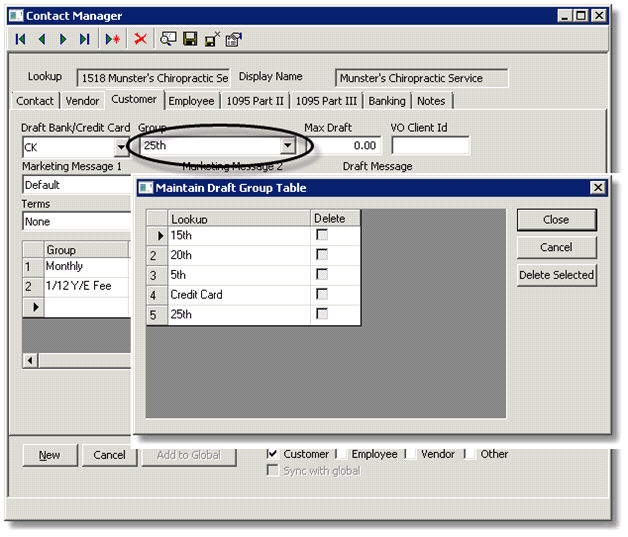The width and height of the screenshot is (628, 537).
Task: Save record with floppy disk icon
Action: click(190, 39)
